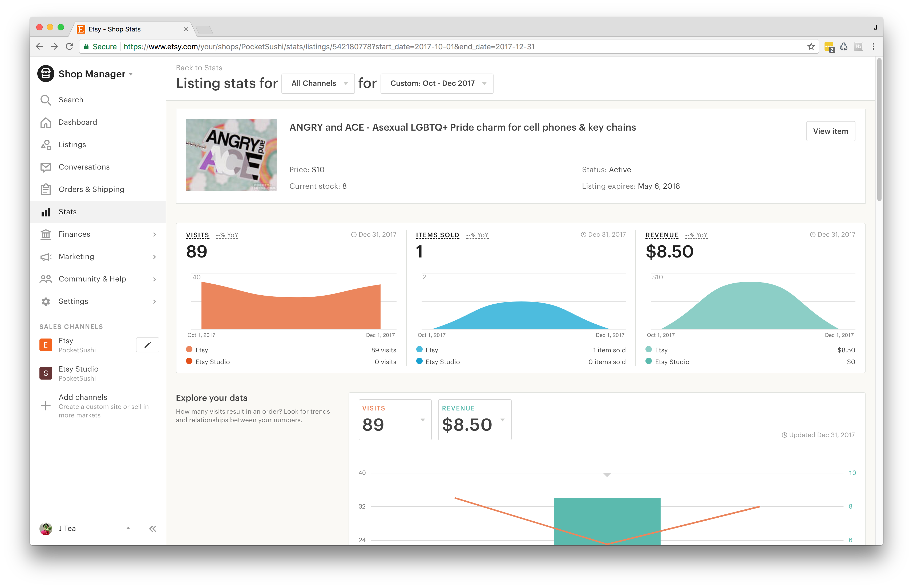Click the recycle-style extension icon
913x588 pixels.
coord(843,47)
